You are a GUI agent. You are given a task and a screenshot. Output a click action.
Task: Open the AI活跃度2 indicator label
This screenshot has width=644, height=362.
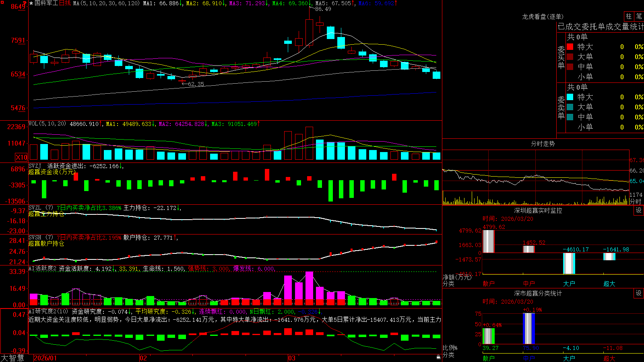43,269
